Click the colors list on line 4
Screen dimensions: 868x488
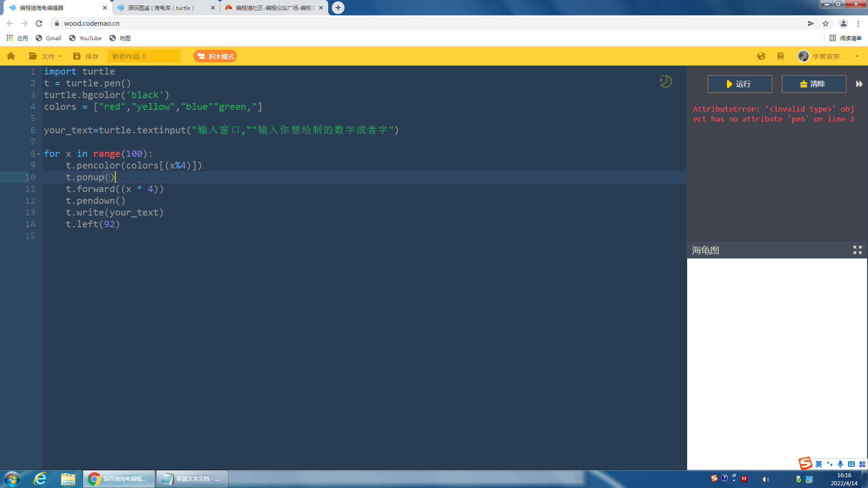coord(153,107)
